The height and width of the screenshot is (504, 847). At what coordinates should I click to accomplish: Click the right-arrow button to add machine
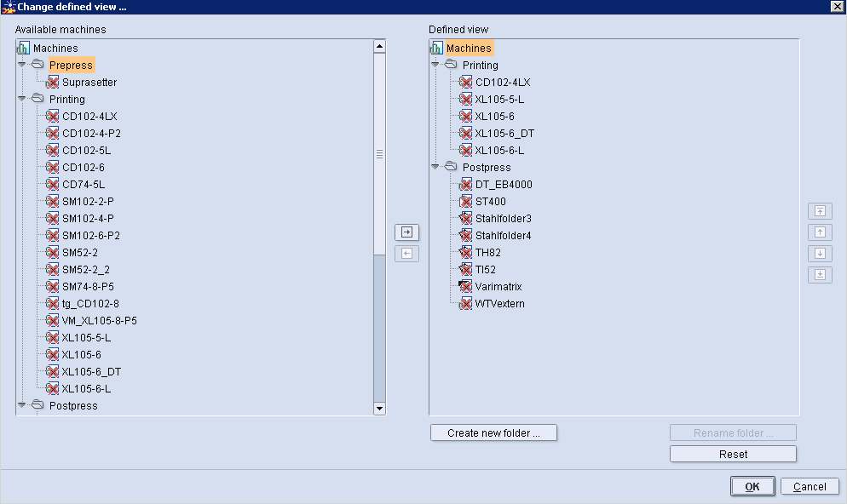tap(406, 232)
